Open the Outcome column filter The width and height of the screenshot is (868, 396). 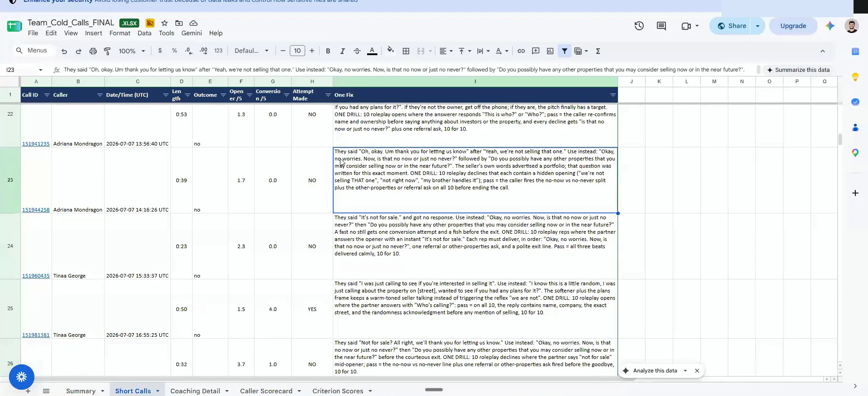(223, 95)
